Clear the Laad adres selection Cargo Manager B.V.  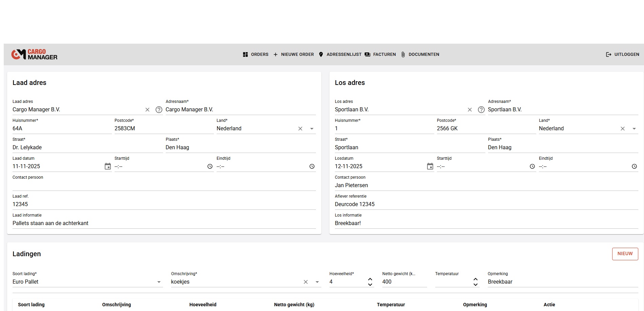[x=147, y=110]
